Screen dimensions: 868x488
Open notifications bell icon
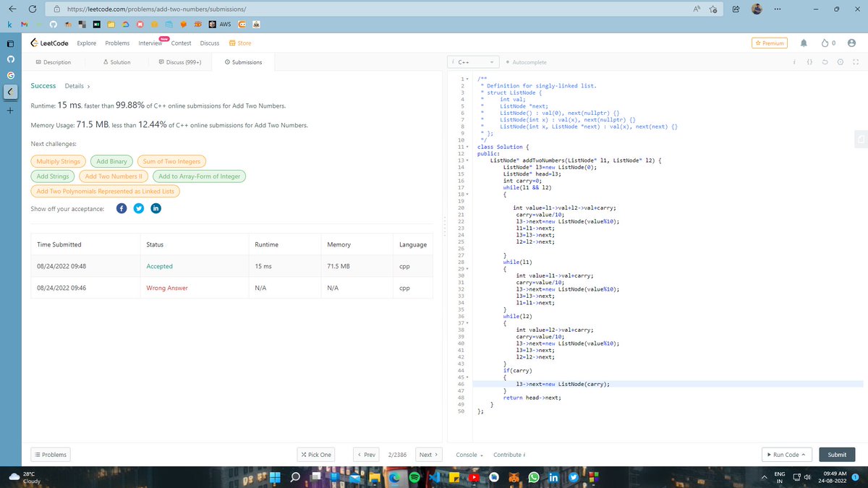[804, 43]
